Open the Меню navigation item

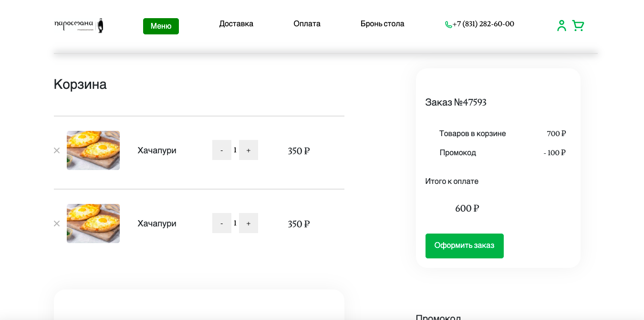coord(161,26)
